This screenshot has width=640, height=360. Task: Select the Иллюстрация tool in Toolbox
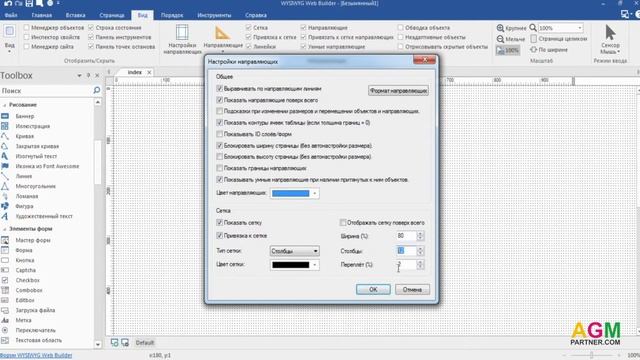[x=34, y=126]
